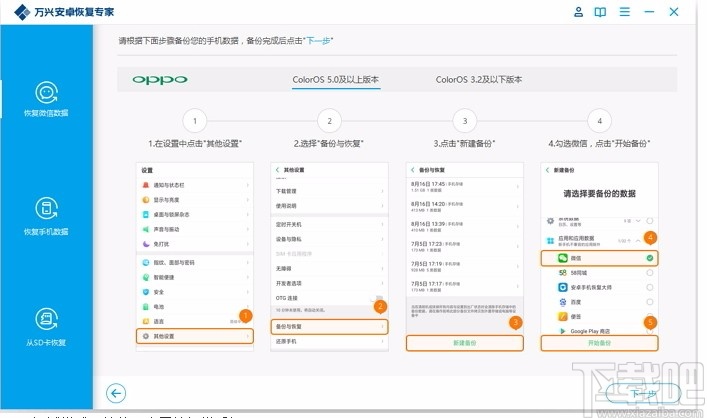The image size is (707, 418).
Task: Click the 新建备份 thumbnail button in step 3
Action: point(464,343)
